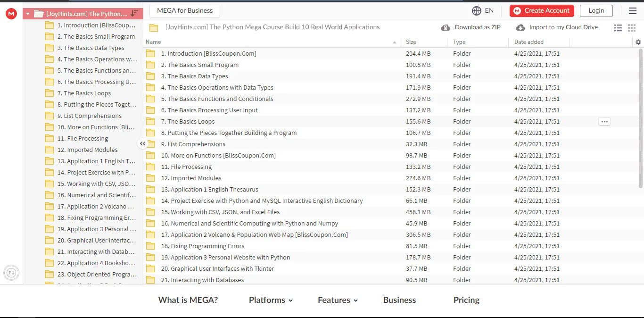644x318 pixels.
Task: Select row 21. Interacting with Databases
Action: coord(391,279)
